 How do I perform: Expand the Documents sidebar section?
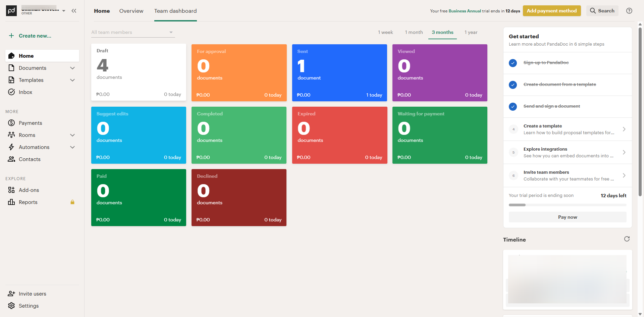[72, 68]
